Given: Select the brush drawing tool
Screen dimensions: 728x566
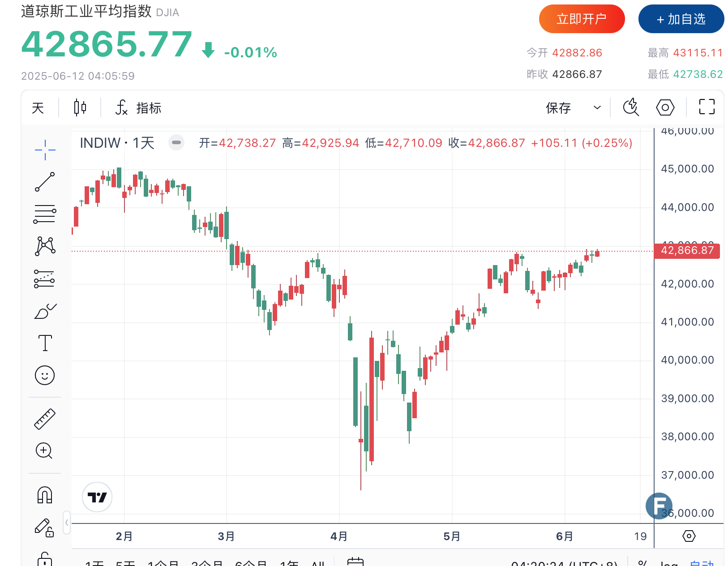Looking at the screenshot, I should pyautogui.click(x=45, y=311).
